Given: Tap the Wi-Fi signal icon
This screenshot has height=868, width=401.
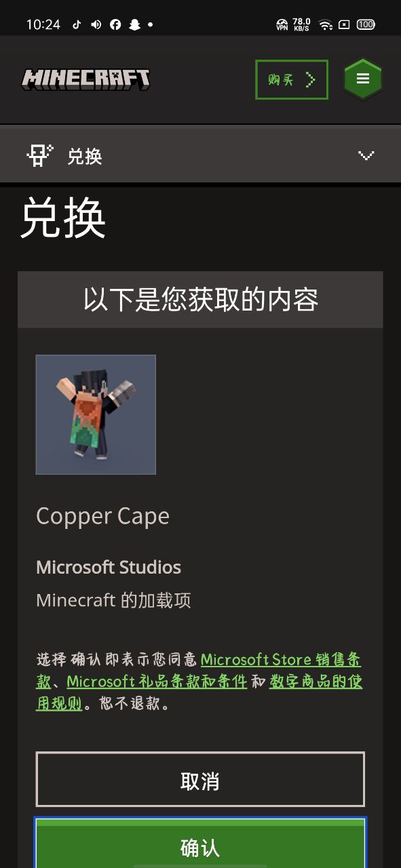Looking at the screenshot, I should point(326,25).
